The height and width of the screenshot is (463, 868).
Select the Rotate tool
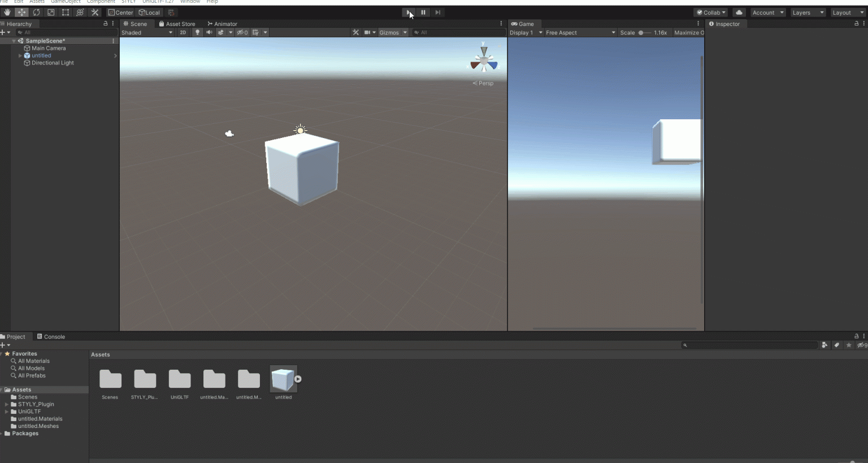click(x=37, y=12)
